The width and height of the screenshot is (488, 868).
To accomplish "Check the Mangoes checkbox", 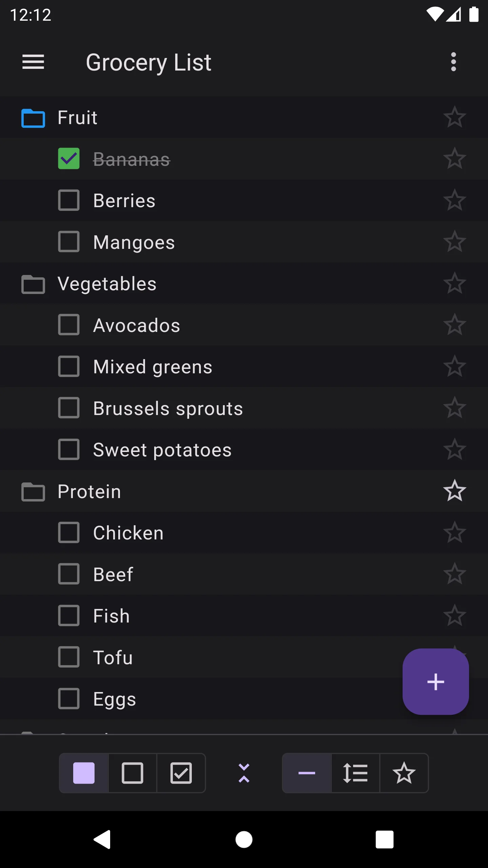I will (x=69, y=242).
